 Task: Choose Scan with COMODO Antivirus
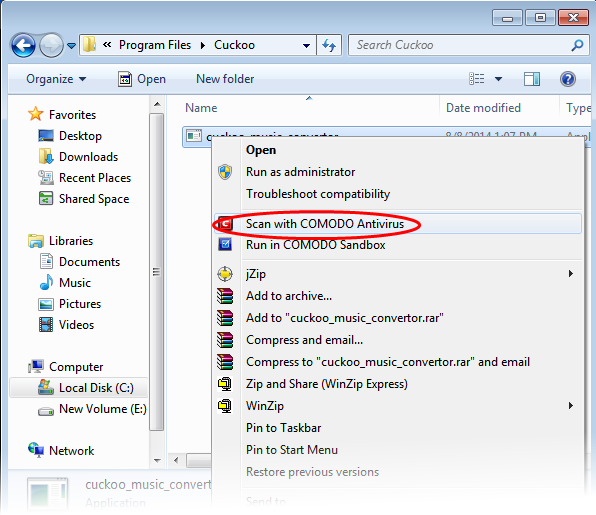(x=398, y=224)
